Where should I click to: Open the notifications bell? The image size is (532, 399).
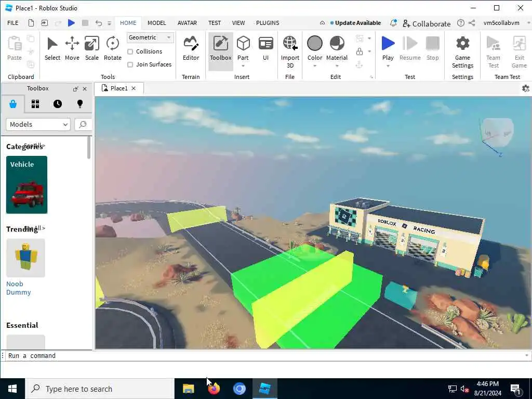tap(393, 23)
